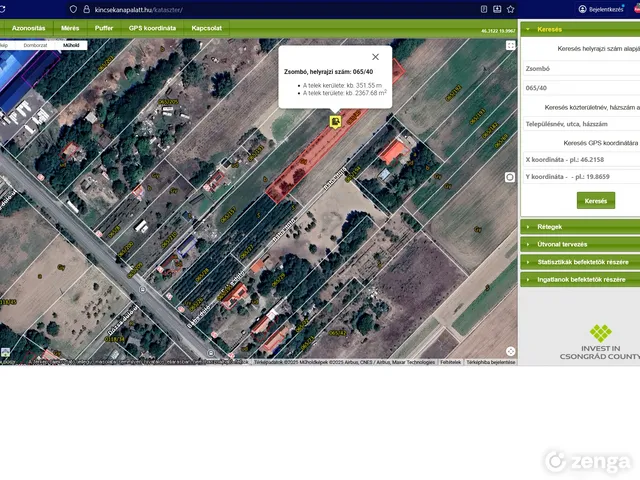Viewport: 640px width, 480px height.
Task: Click the yellow parcel marker on map
Action: pos(335,121)
